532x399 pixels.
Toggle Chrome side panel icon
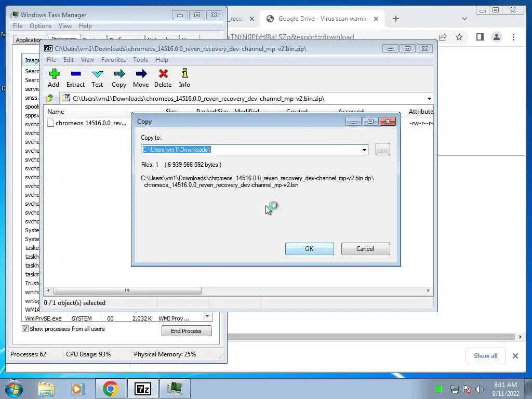480,37
